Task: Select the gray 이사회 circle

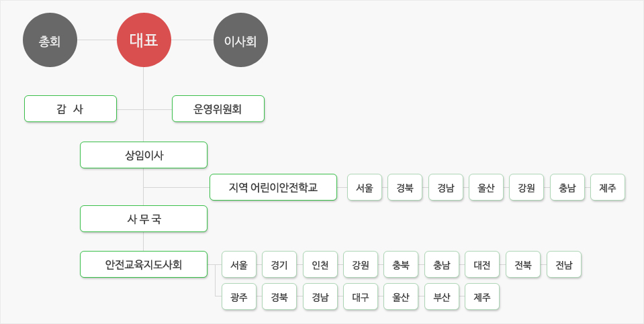Action: (240, 40)
